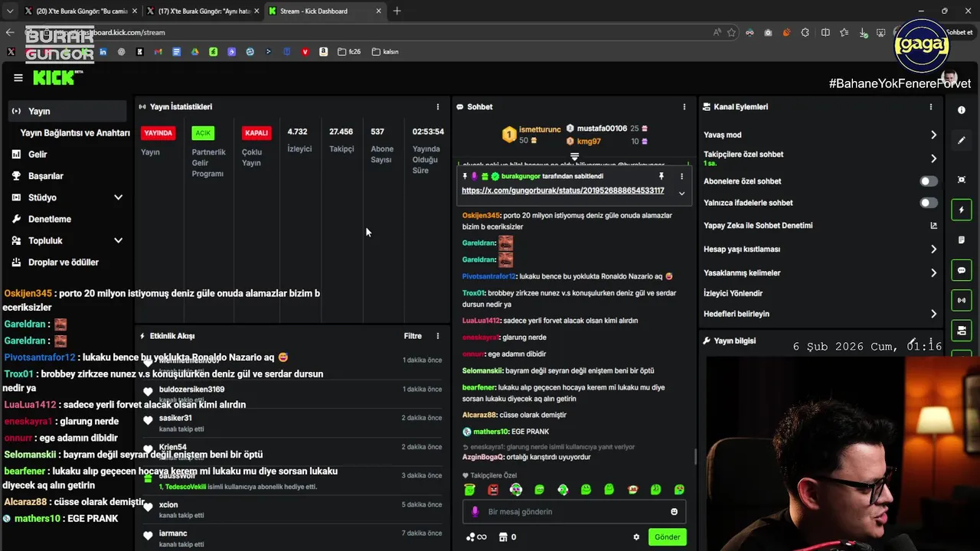The height and width of the screenshot is (551, 980).
Task: Click the ACIK partner program badge
Action: coord(203,132)
